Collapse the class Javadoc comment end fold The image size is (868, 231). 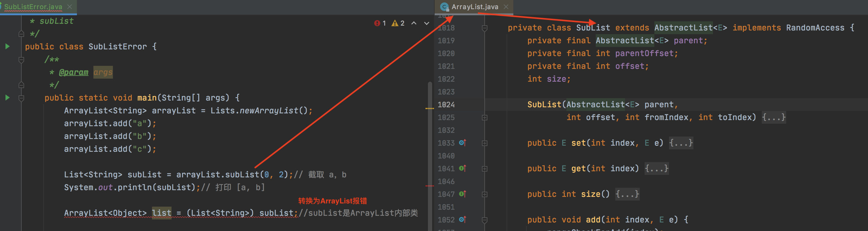pyautogui.click(x=21, y=34)
